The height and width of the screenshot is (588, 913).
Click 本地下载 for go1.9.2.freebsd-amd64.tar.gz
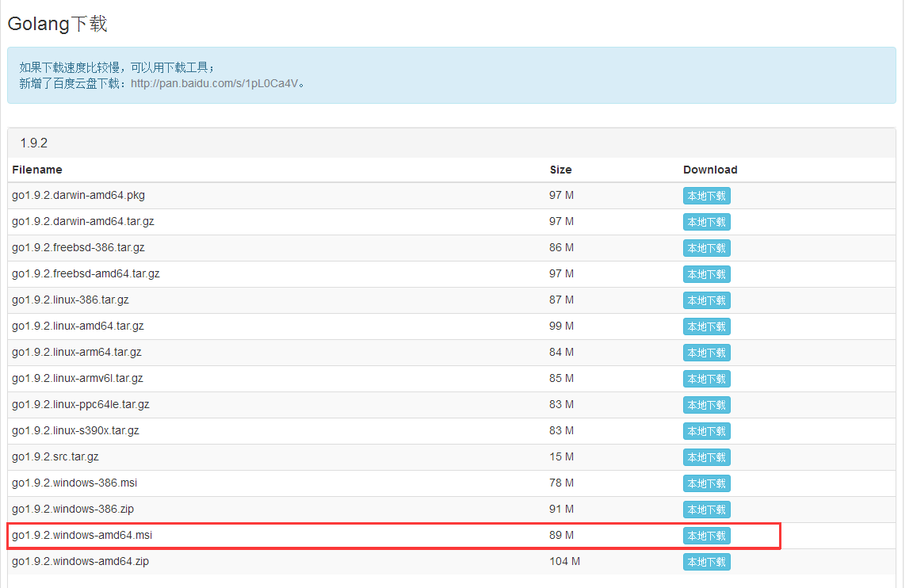[x=706, y=274]
